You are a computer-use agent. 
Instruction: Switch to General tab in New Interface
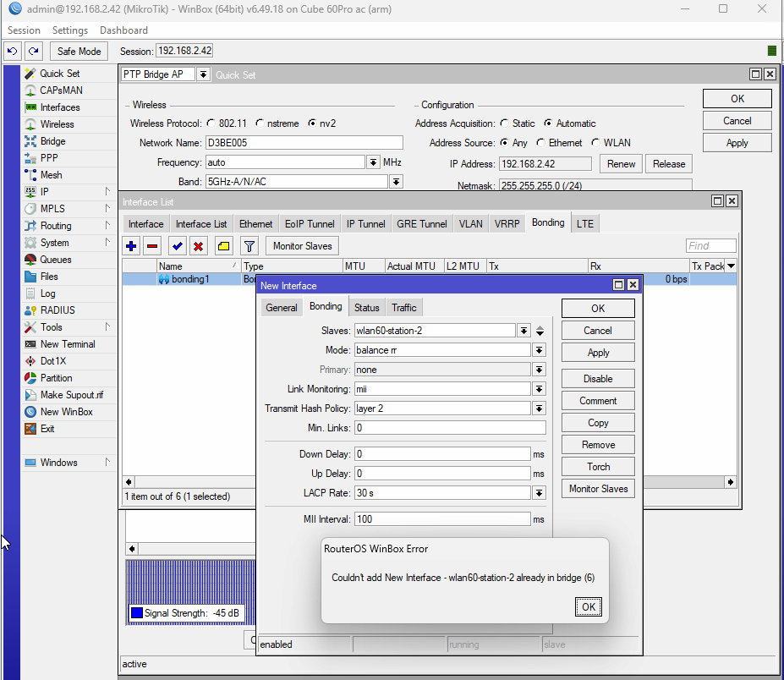[282, 308]
